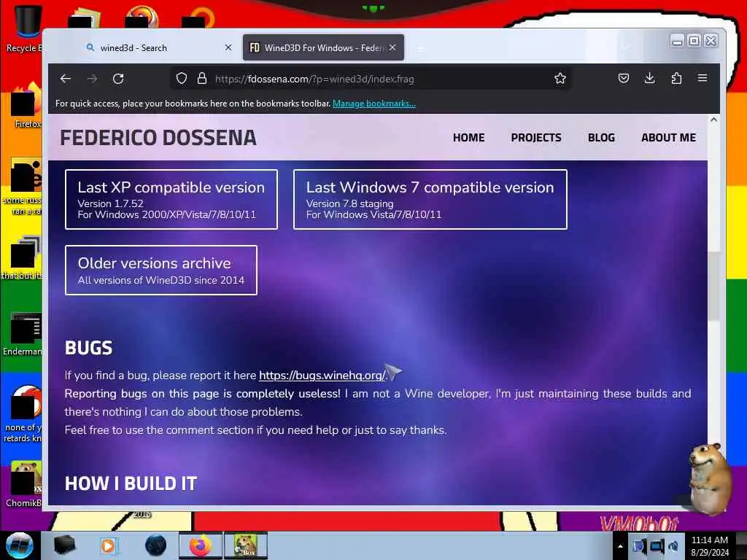
Task: Close the wined3d - Search tab
Action: (x=228, y=47)
